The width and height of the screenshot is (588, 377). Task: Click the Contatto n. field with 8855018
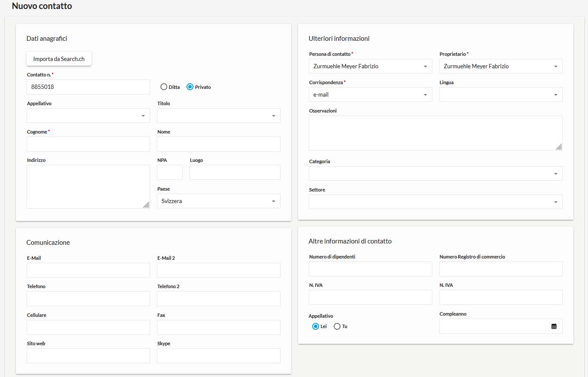coord(88,87)
